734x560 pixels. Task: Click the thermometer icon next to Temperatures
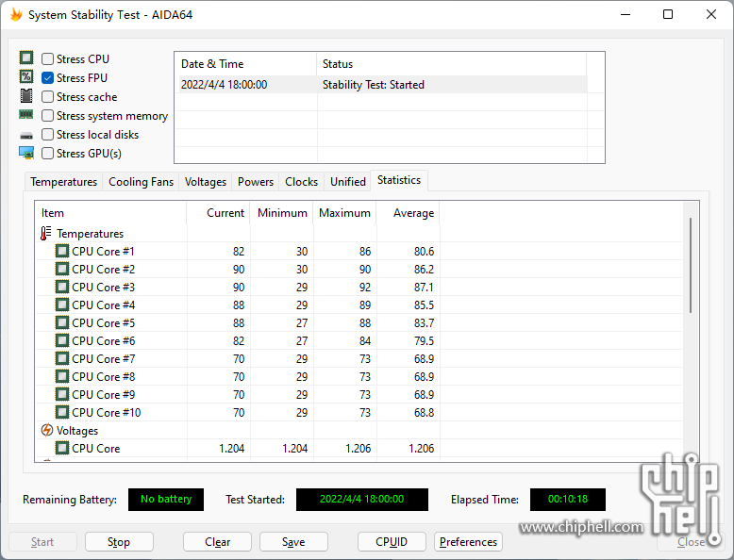pyautogui.click(x=46, y=234)
